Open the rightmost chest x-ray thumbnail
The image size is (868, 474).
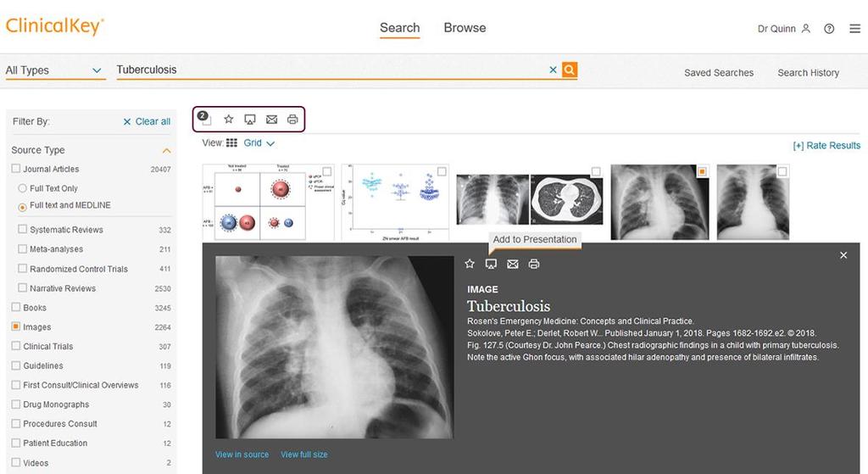pyautogui.click(x=753, y=202)
